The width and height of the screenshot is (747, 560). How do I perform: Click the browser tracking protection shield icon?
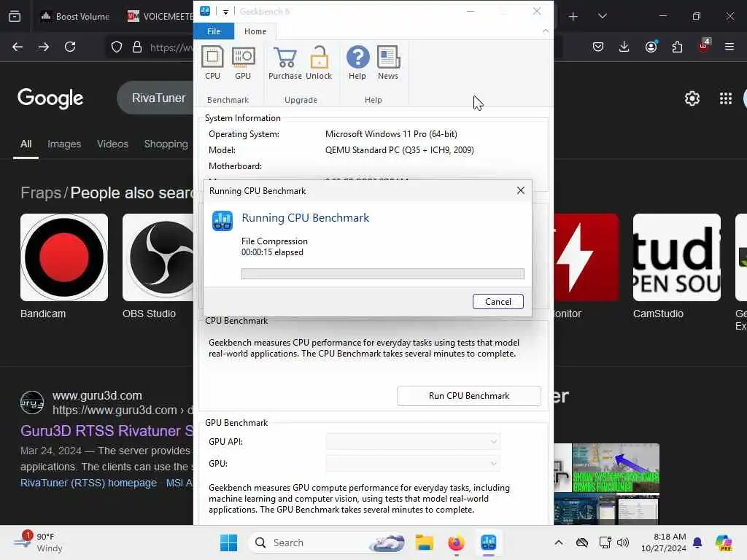117,47
